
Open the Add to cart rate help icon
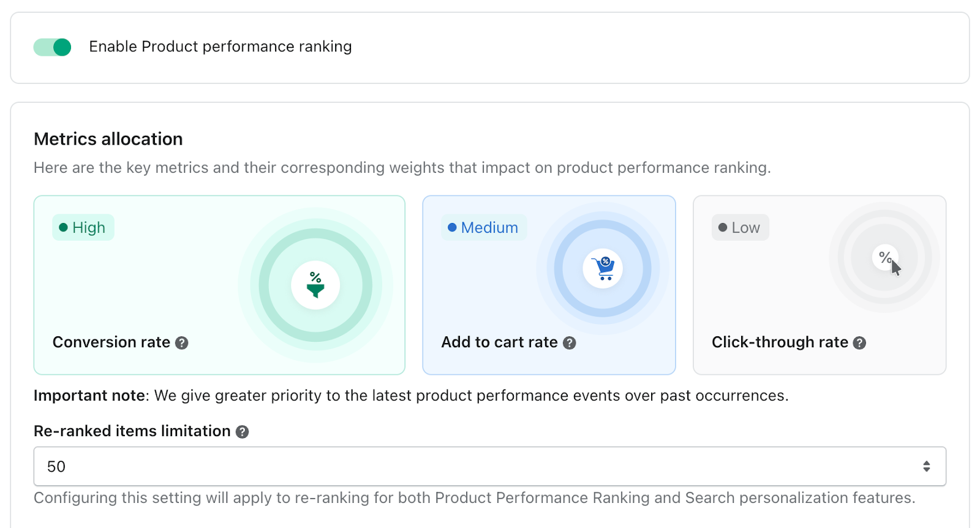[x=570, y=343]
